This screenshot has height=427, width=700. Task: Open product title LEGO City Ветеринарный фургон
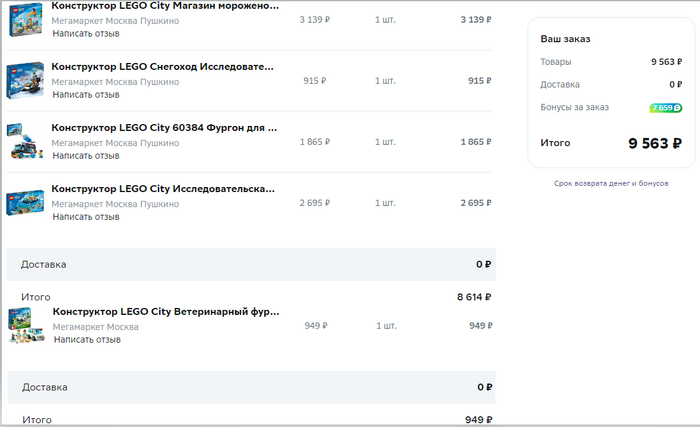(x=166, y=312)
